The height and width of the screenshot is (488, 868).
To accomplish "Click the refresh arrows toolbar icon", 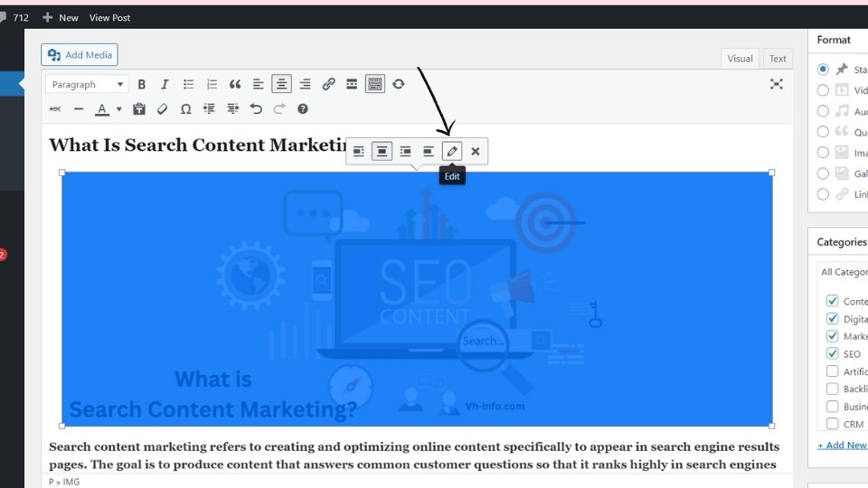I will point(399,84).
